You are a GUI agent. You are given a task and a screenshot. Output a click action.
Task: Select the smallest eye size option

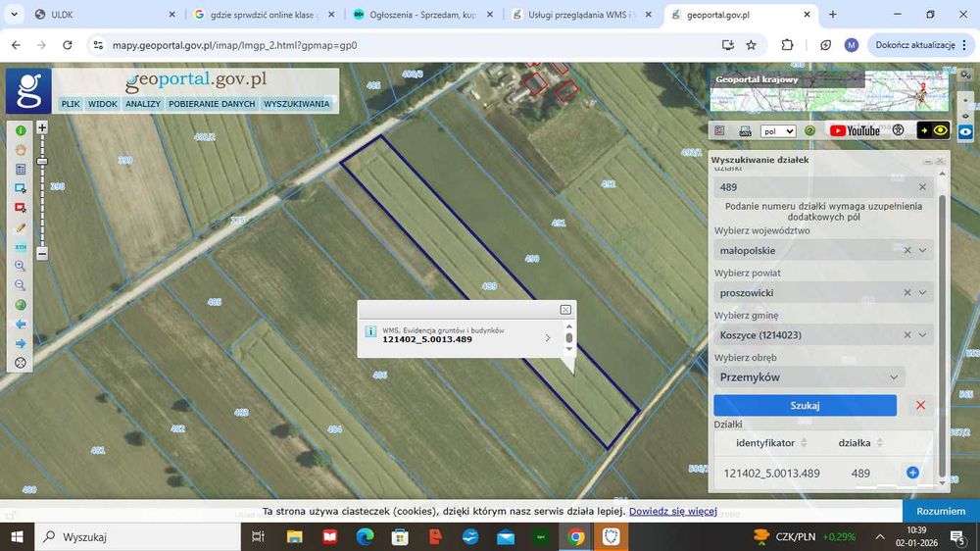point(965,100)
